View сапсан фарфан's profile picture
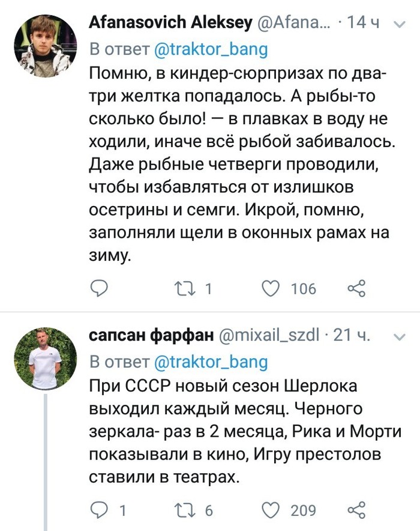Viewport: 420px width, 531px height. pos(45,359)
